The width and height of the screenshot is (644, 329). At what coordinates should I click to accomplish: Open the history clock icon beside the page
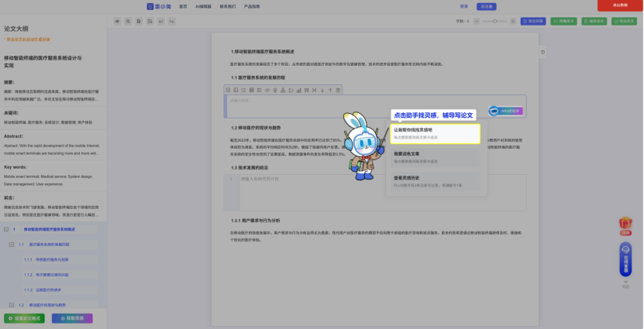[x=542, y=52]
